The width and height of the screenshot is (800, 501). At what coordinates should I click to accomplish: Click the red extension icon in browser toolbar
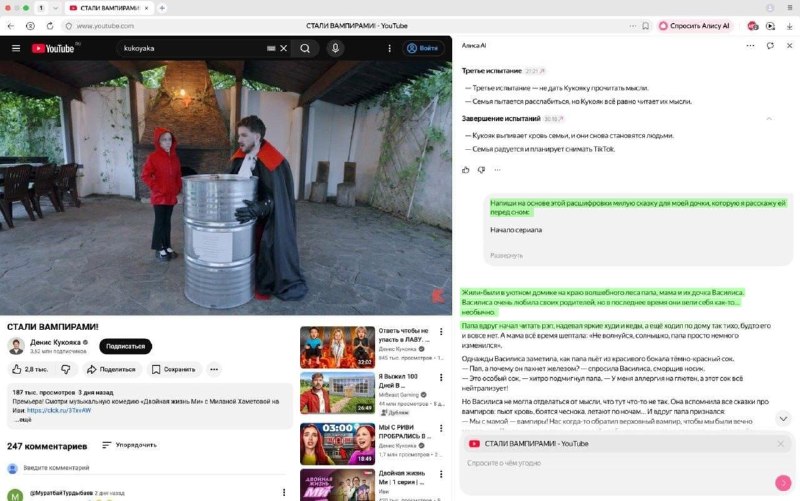753,26
